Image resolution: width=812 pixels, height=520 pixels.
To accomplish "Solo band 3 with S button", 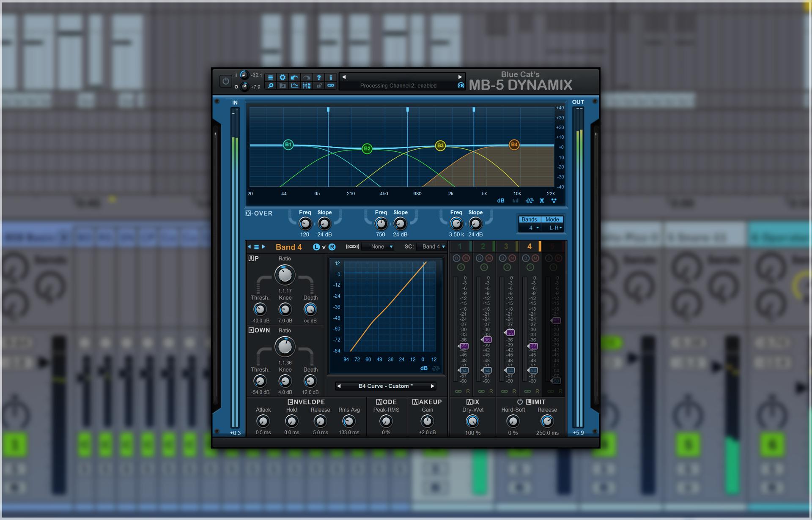I will [507, 267].
